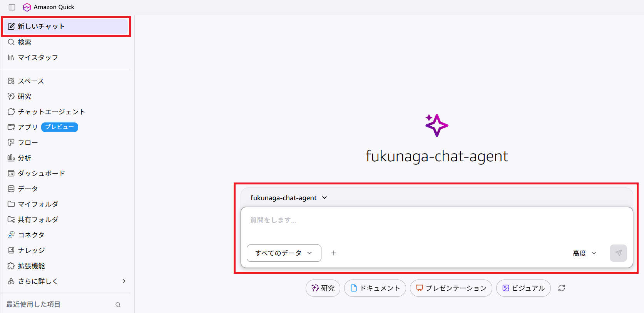
Task: Toggle the sidebar panel icon
Action: click(12, 7)
